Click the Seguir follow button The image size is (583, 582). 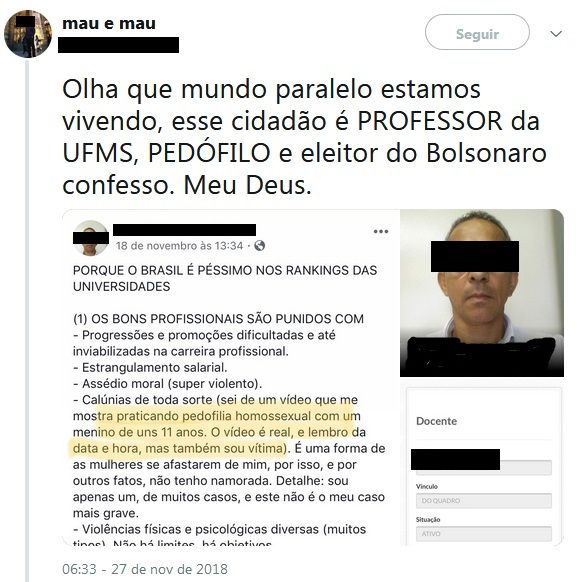coord(477,32)
